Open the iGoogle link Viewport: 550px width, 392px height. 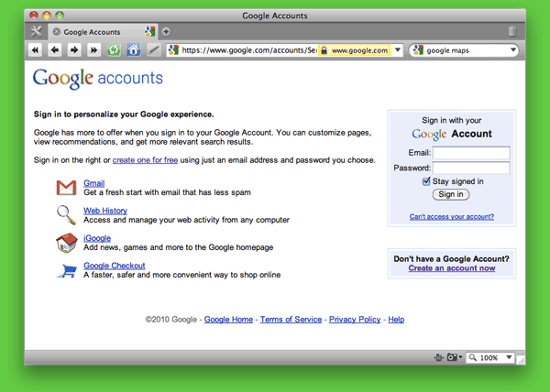(97, 238)
